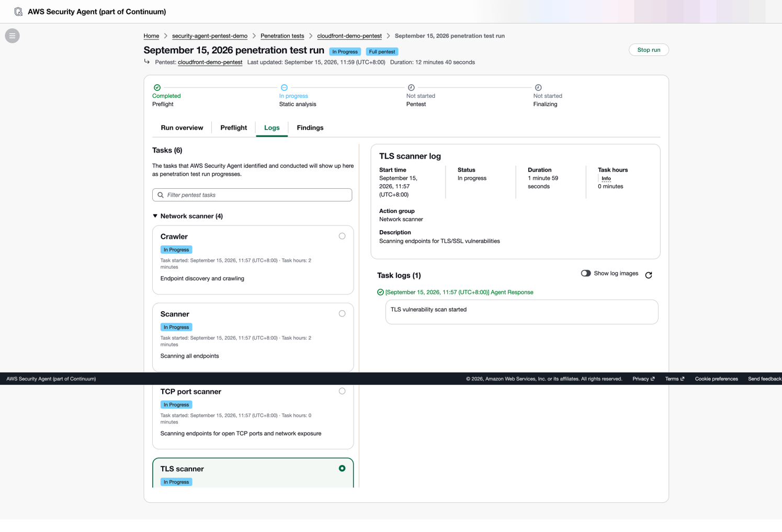Focus the Filter pentest tasks field

coord(252,195)
